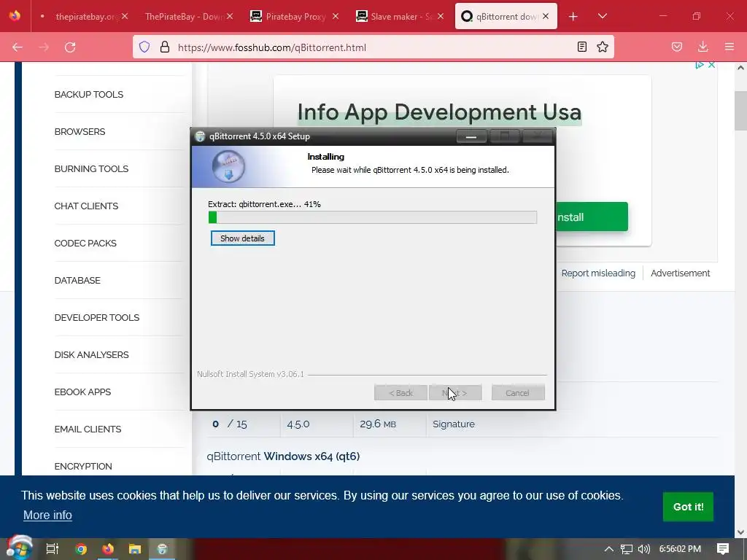The width and height of the screenshot is (747, 560).
Task: Close the Slave maker tab
Action: (440, 16)
